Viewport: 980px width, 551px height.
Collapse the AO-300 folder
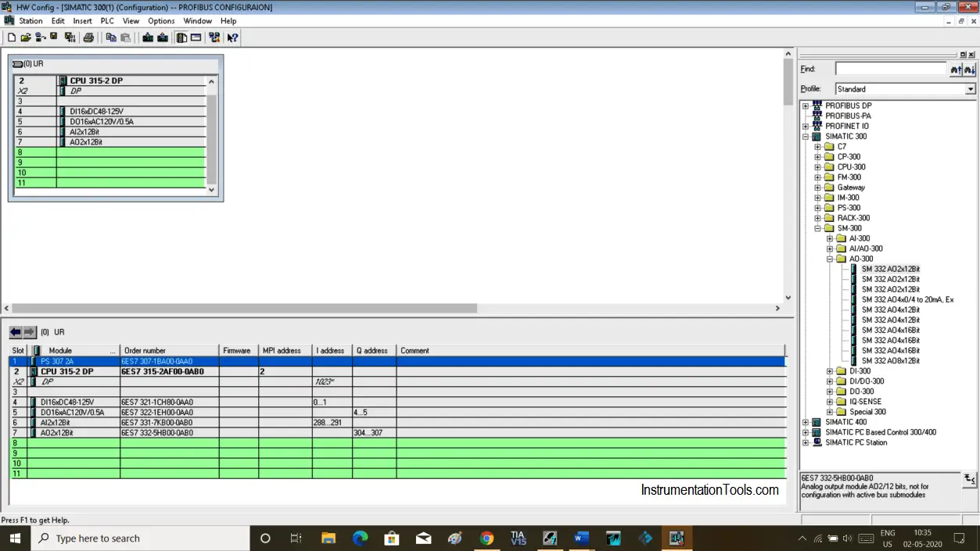(x=831, y=259)
